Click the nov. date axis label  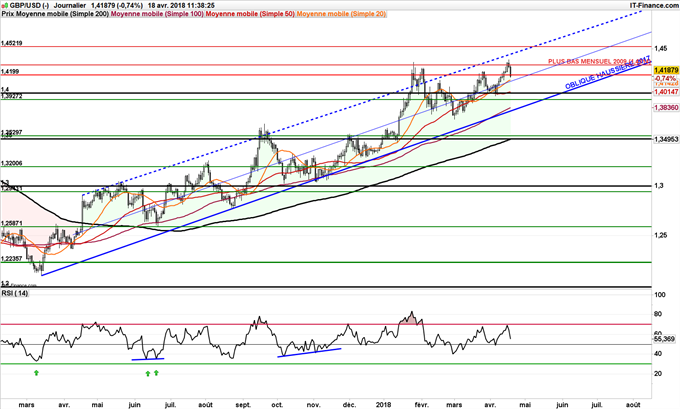[314, 405]
